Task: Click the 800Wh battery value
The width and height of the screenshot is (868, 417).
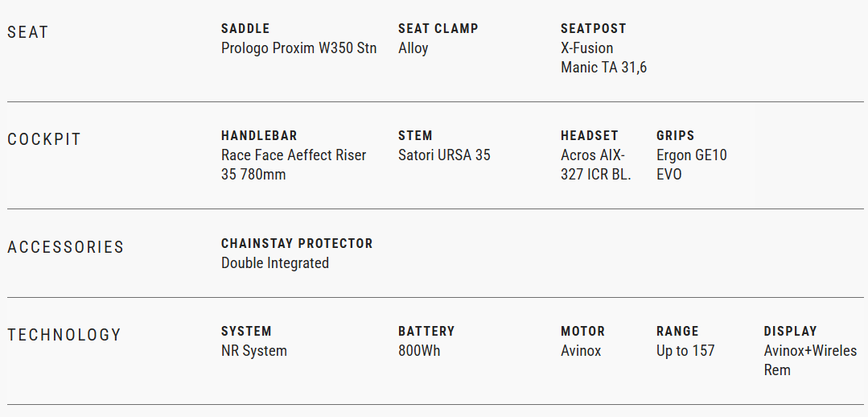Action: click(x=419, y=351)
